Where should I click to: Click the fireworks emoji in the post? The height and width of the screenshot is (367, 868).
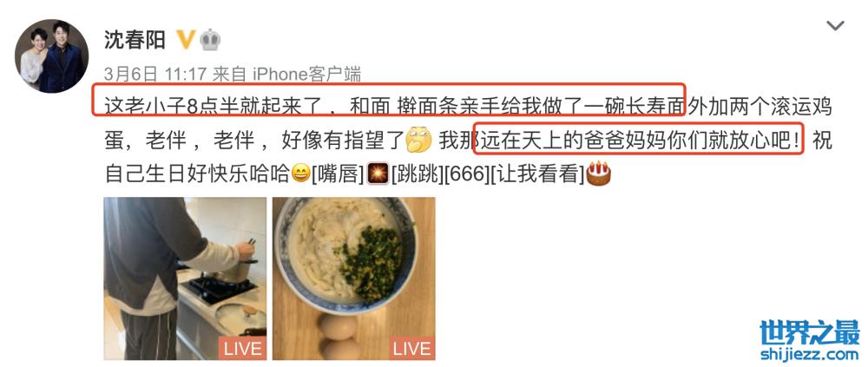tap(378, 174)
